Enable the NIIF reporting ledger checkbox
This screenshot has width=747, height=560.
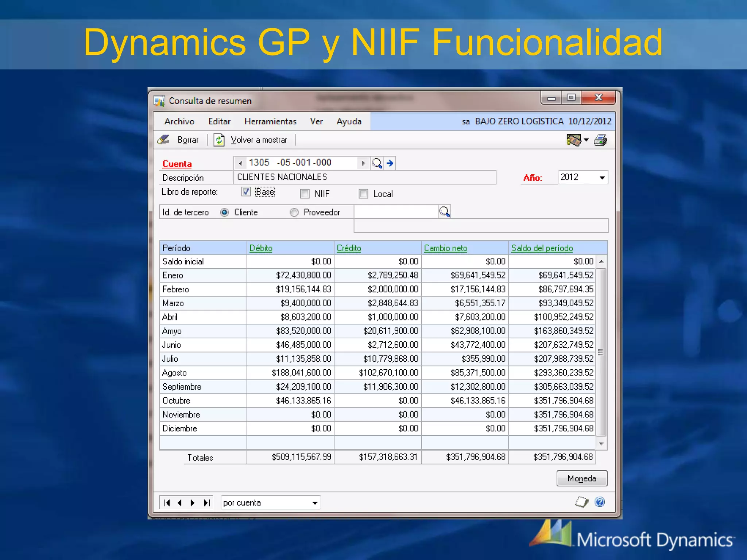coord(305,194)
